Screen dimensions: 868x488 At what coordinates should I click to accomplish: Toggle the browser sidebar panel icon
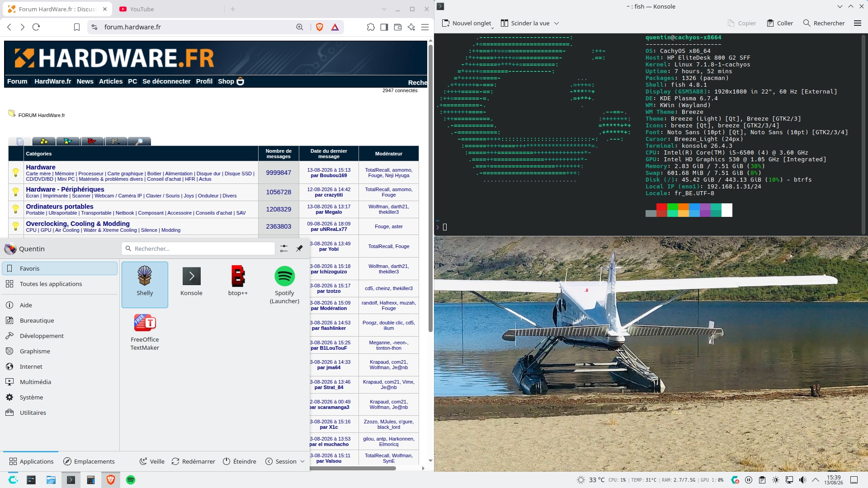click(384, 27)
